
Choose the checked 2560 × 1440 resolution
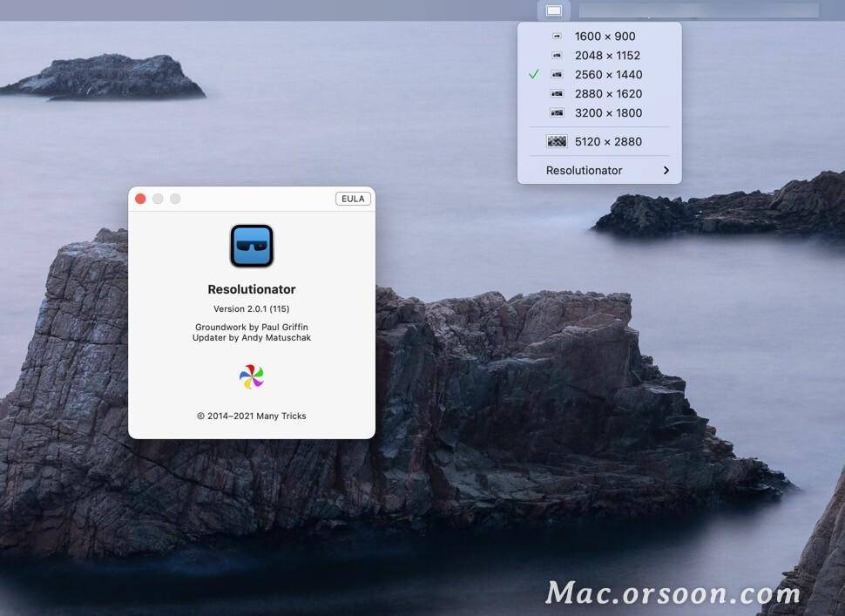coord(599,74)
